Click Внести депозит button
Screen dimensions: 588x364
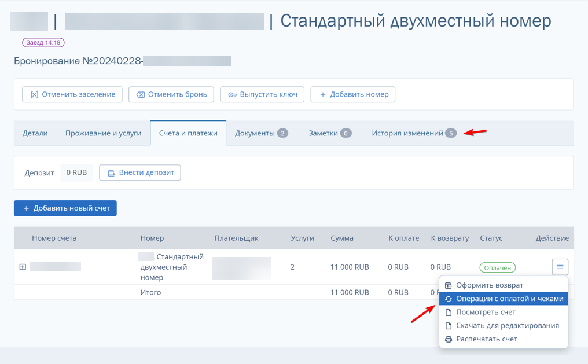coord(140,172)
